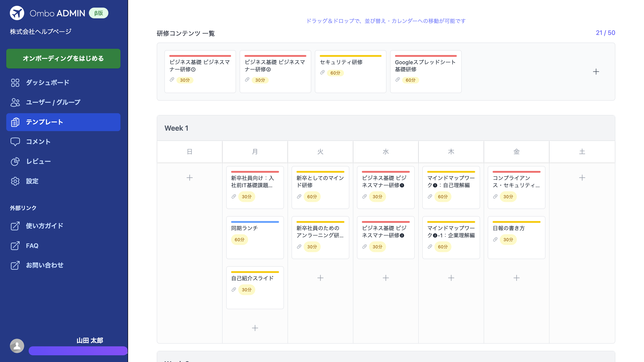The width and height of the screenshot is (644, 362).
Task: Select the テンプレート menu item
Action: (63, 122)
